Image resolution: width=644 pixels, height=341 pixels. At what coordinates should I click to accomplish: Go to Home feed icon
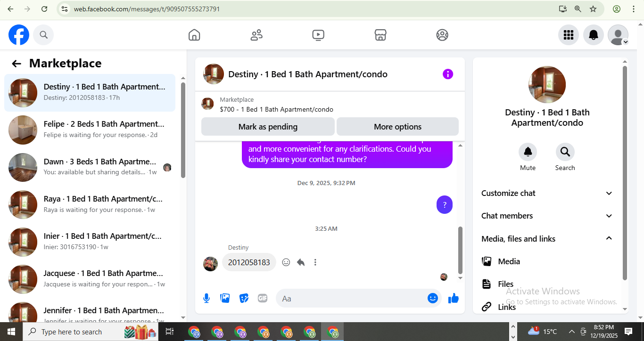click(x=194, y=35)
